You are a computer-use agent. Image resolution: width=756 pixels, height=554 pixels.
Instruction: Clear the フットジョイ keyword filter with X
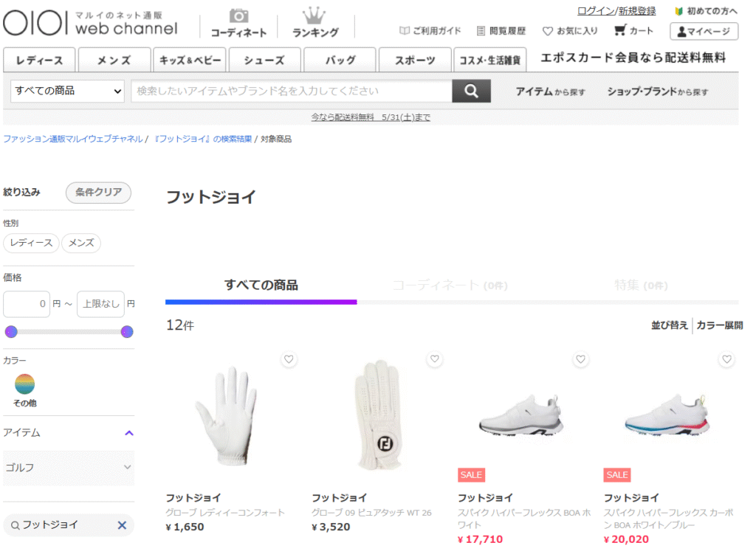pyautogui.click(x=122, y=525)
